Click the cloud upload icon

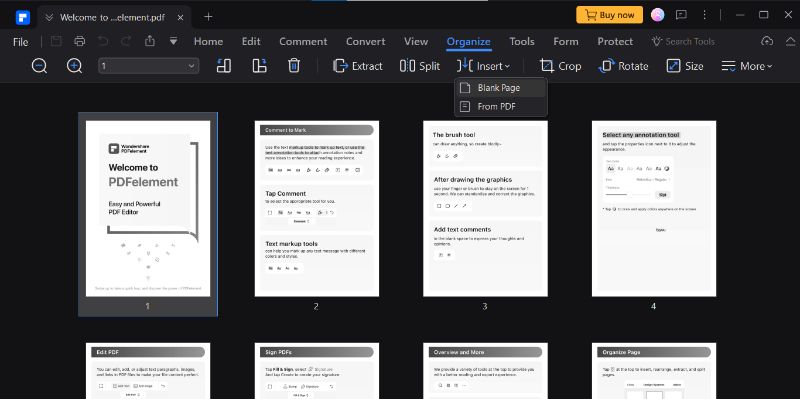(x=767, y=41)
